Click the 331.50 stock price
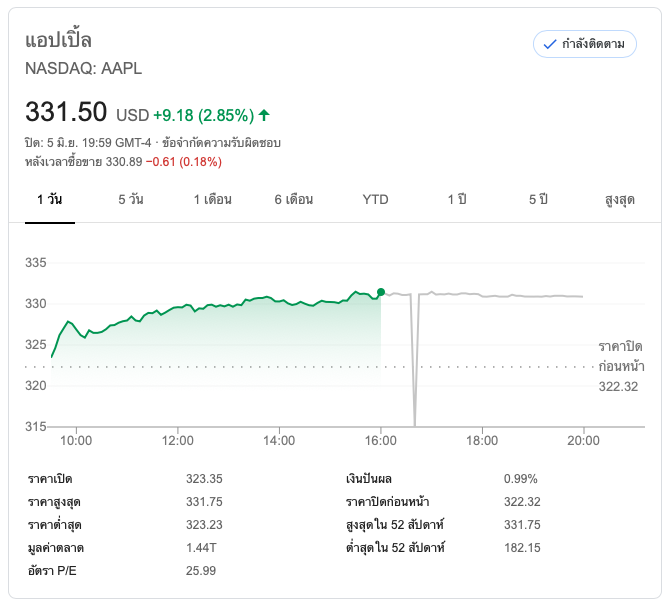Viewport: 668px width, 607px height. click(x=66, y=112)
